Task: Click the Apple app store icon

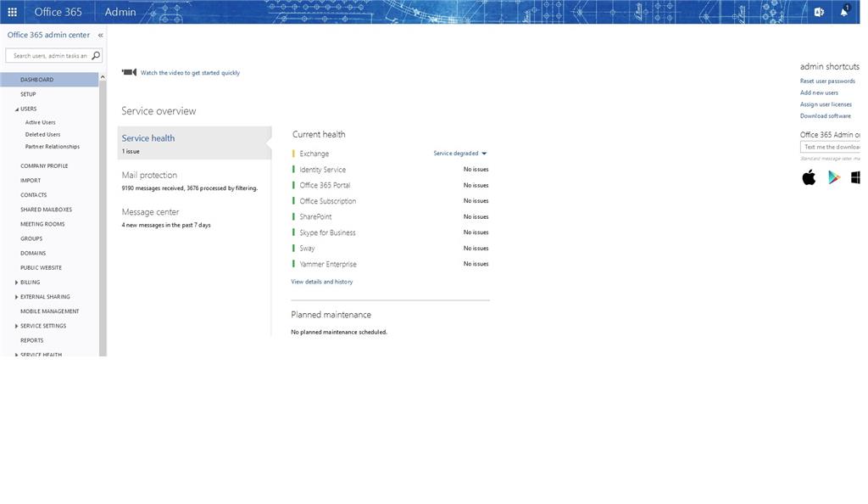Action: point(809,177)
